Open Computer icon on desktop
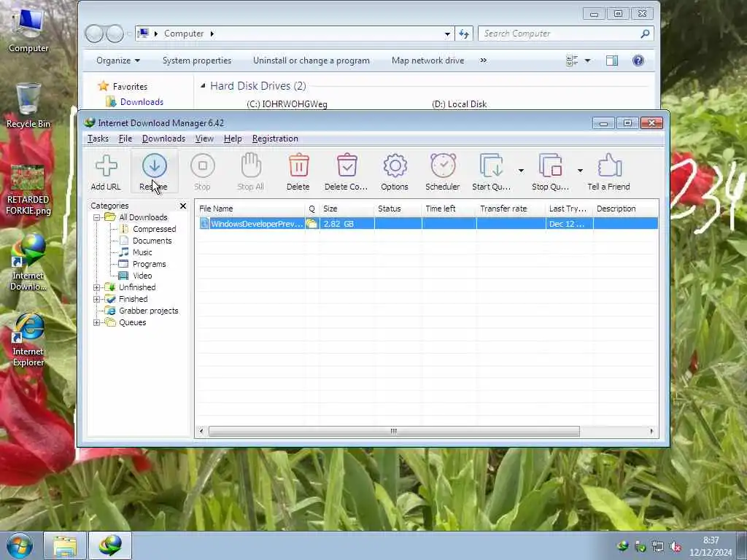This screenshot has width=747, height=560. coord(28,31)
